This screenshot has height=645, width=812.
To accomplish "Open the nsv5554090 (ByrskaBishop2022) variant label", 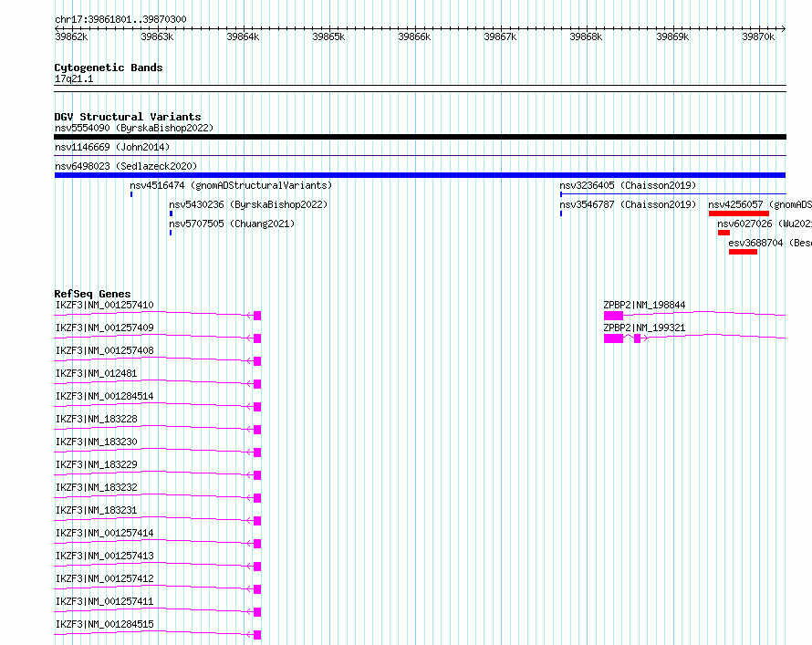I will (134, 128).
